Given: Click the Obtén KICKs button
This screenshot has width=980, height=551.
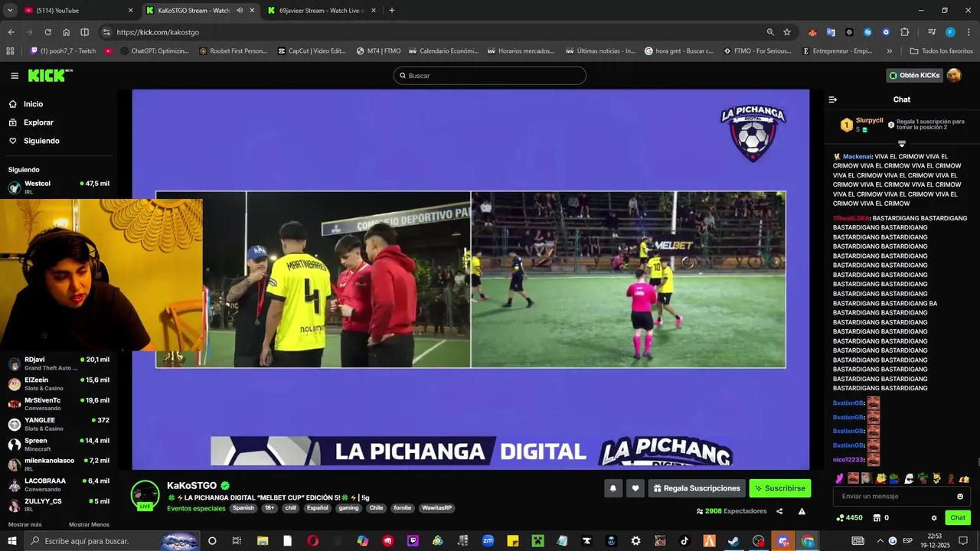Looking at the screenshot, I should 914,75.
